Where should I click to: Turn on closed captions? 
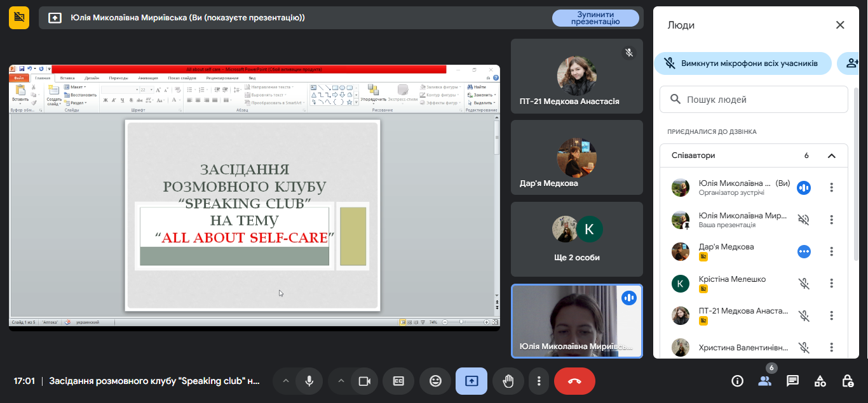point(399,381)
